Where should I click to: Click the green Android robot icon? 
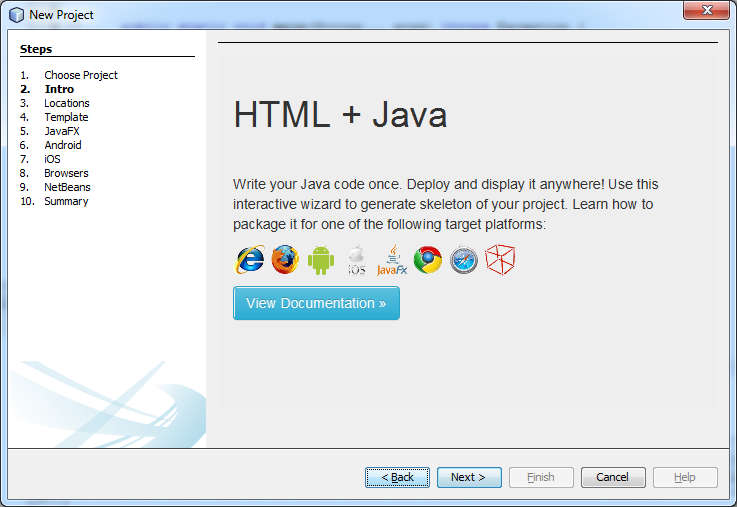pos(321,260)
